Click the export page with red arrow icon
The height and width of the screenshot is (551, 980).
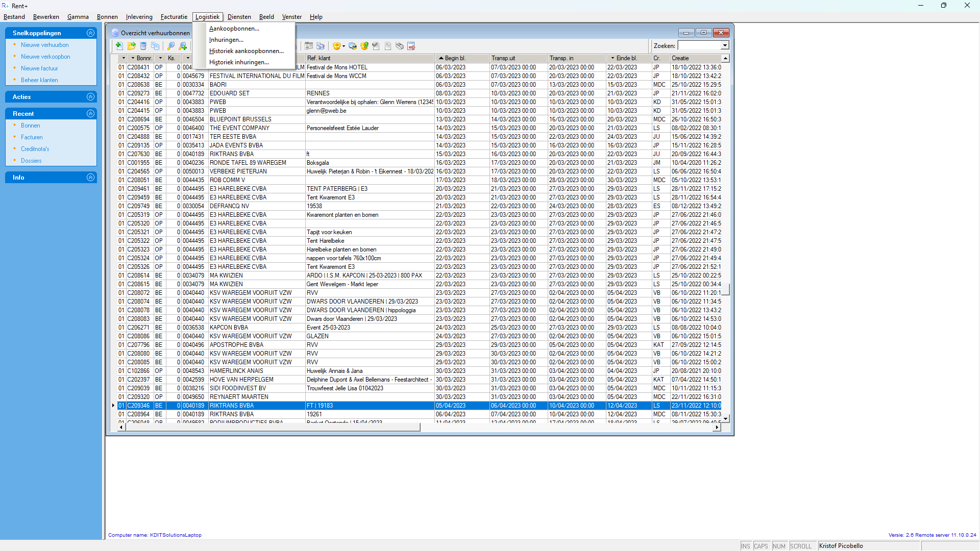coord(411,46)
